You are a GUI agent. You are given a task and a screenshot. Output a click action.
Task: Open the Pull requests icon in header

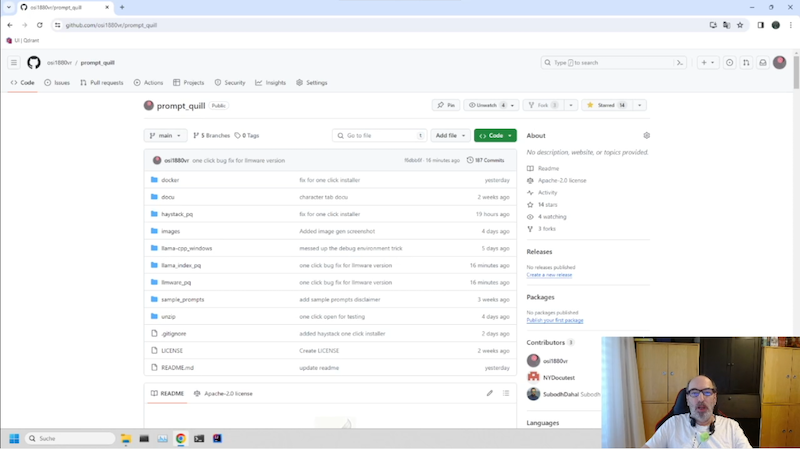click(746, 63)
